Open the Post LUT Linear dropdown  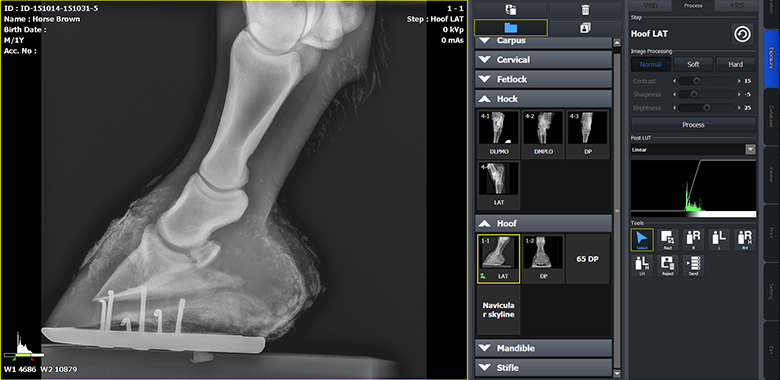tap(693, 149)
